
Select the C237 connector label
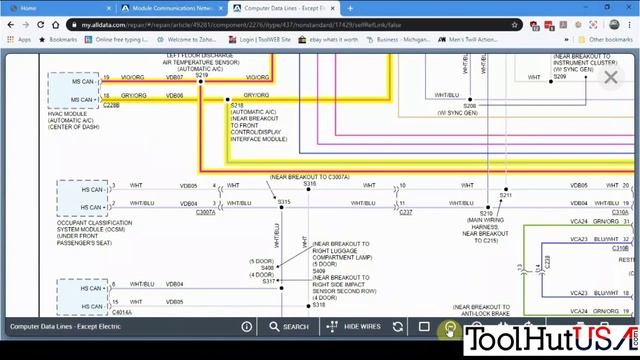coord(405,212)
